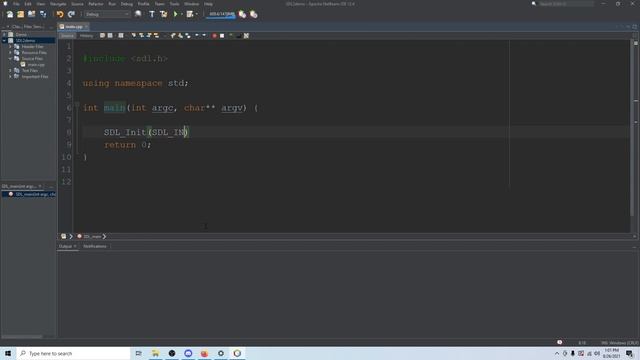The width and height of the screenshot is (640, 360).
Task: Open the File menu
Action: point(16,4)
